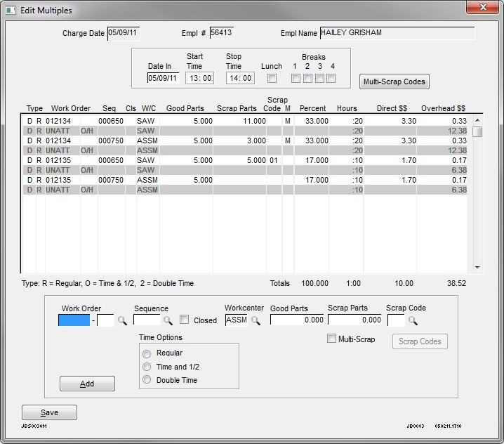The image size is (504, 444).
Task: Click the Work Order column header
Action: click(x=71, y=108)
